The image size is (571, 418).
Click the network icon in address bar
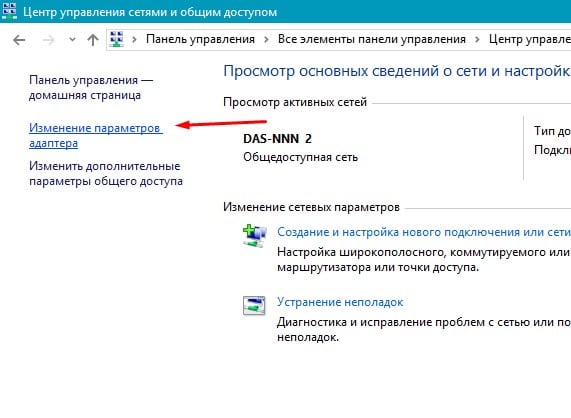(117, 39)
